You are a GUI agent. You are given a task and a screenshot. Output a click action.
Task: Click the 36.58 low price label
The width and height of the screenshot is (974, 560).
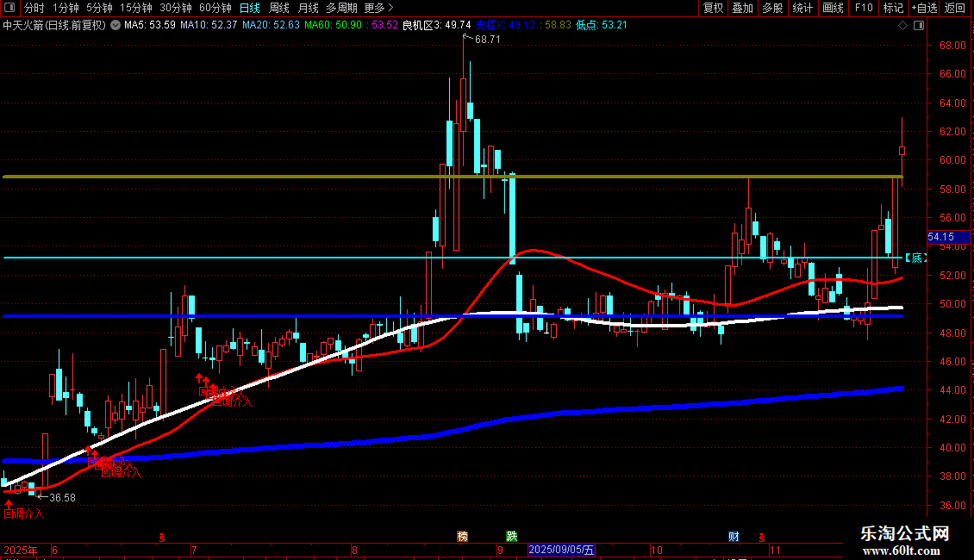pos(62,498)
